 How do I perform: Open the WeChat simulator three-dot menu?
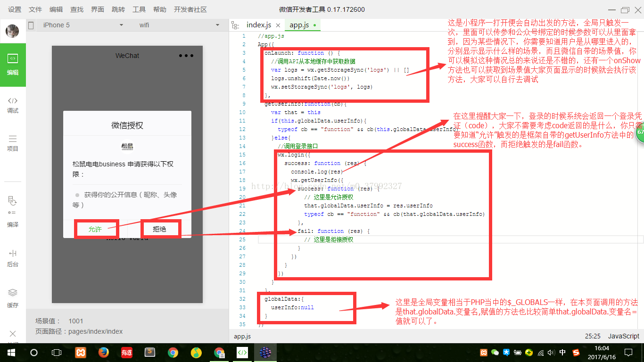point(186,56)
